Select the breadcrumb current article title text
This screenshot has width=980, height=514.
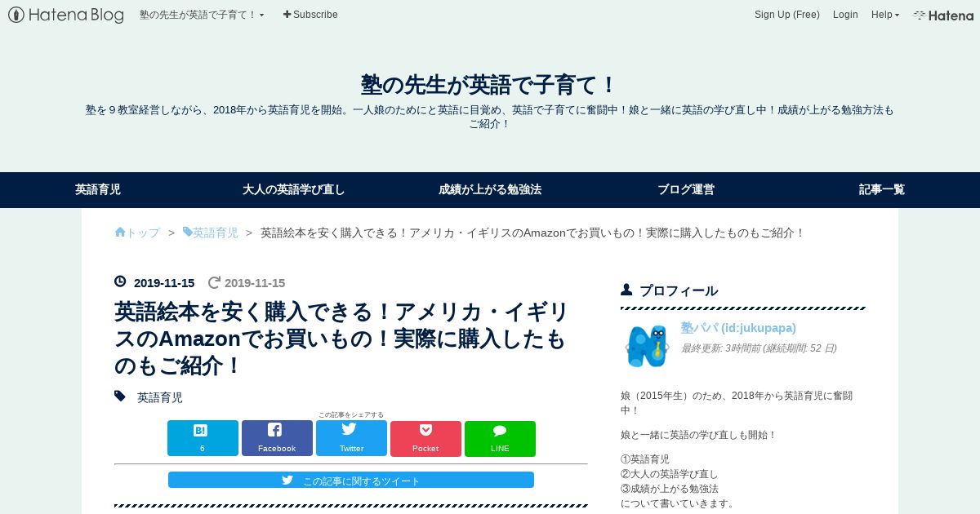coord(532,233)
